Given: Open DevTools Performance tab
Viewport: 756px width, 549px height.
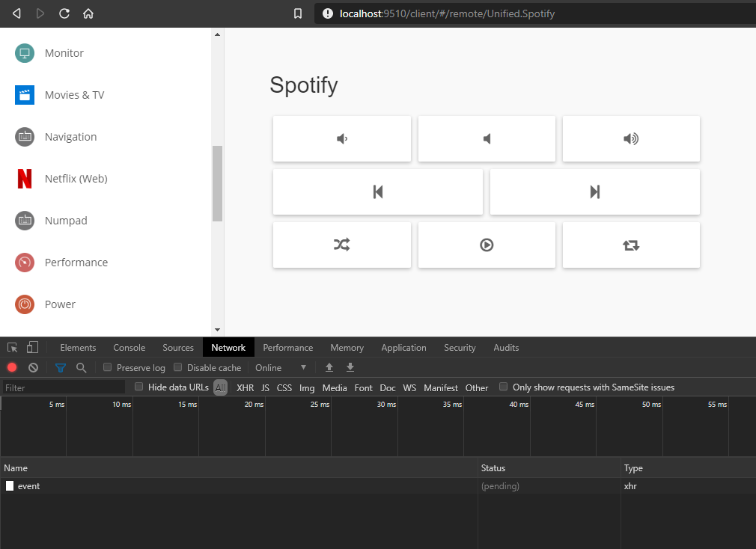Looking at the screenshot, I should 288,347.
